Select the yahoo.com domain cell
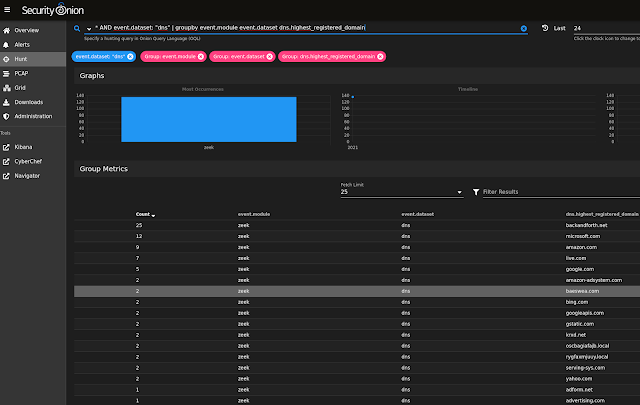The width and height of the screenshot is (640, 405). pyautogui.click(x=579, y=379)
